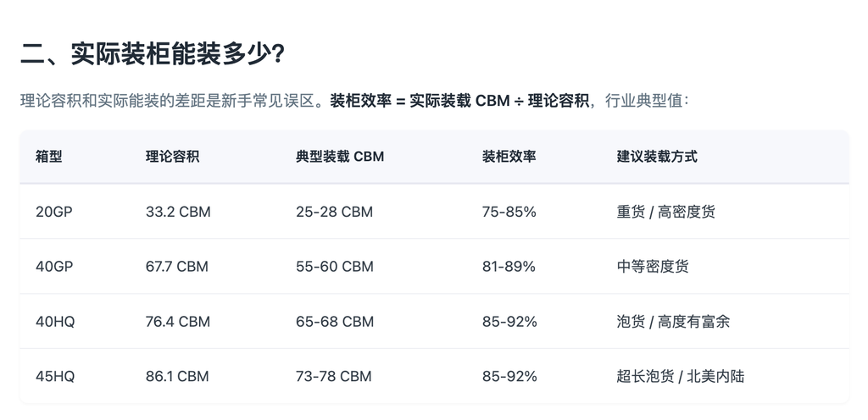Click the 33.2 CBM capacity cell
The width and height of the screenshot is (868, 420).
178,212
